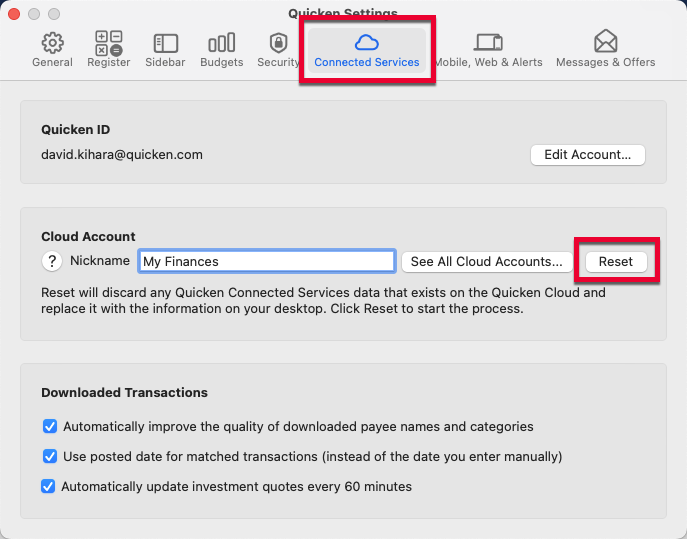The image size is (687, 539).
Task: Close the Quicken Settings window
Action: coord(14,14)
